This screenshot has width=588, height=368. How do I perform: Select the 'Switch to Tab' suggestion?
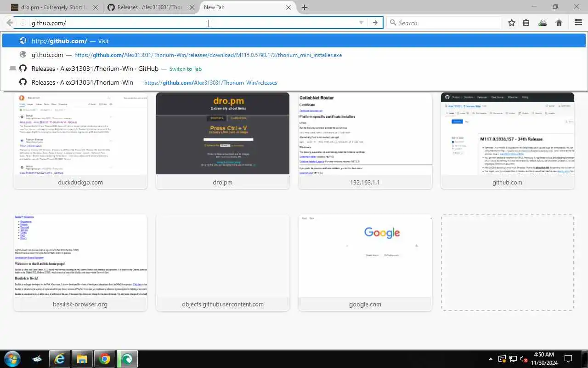pos(294,69)
